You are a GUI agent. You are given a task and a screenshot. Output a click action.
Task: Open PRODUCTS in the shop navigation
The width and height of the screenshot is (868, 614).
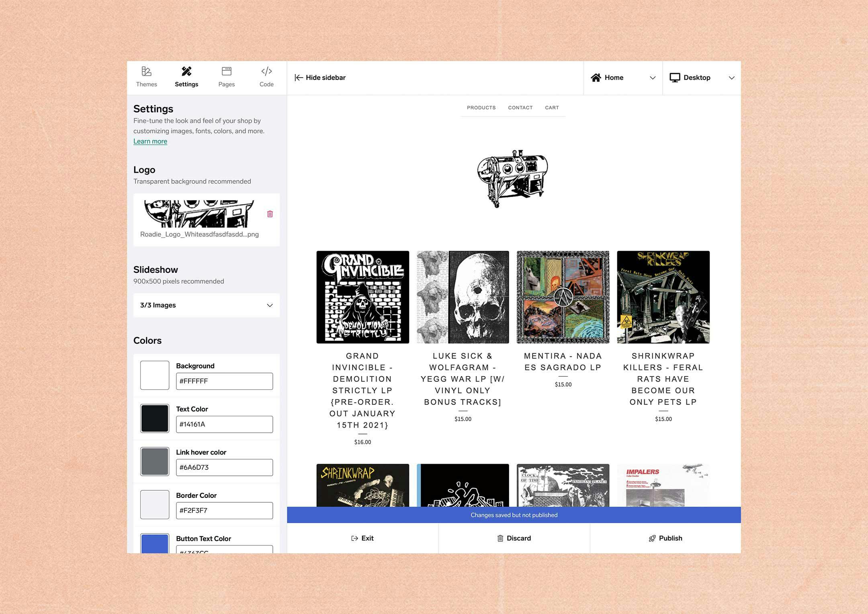point(481,108)
